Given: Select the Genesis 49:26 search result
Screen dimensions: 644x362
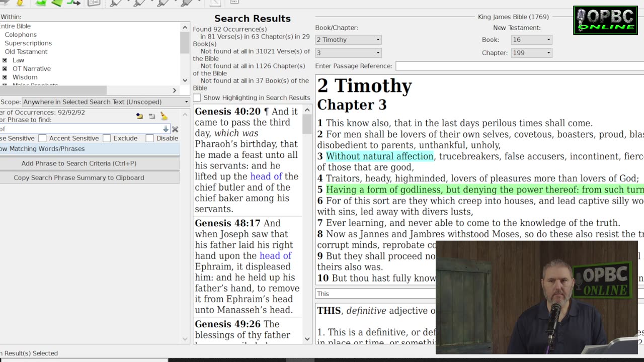Looking at the screenshot, I should click(x=248, y=332).
